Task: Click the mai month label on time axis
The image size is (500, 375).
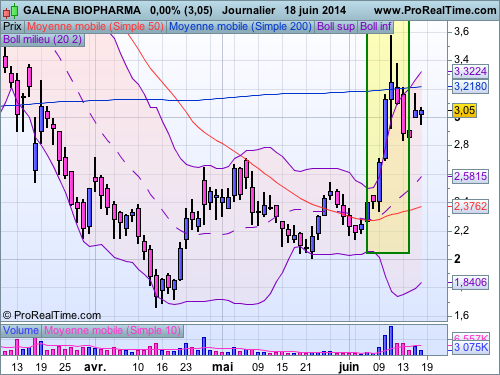Action: coord(222,367)
